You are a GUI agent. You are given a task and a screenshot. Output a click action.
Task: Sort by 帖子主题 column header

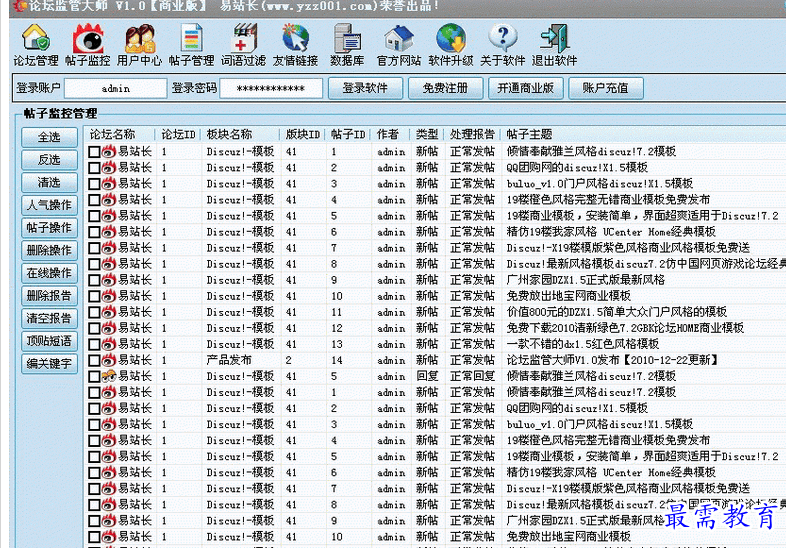click(644, 134)
